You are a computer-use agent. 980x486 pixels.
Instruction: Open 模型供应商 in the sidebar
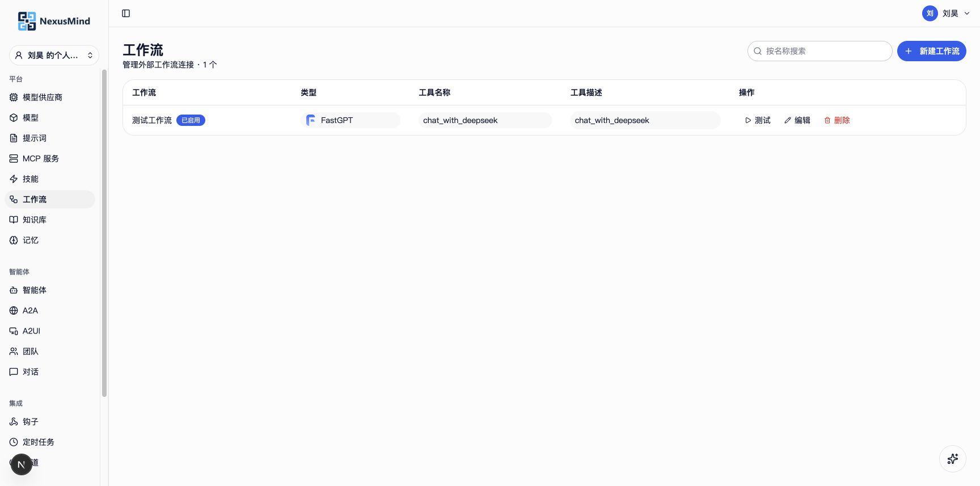(x=50, y=97)
